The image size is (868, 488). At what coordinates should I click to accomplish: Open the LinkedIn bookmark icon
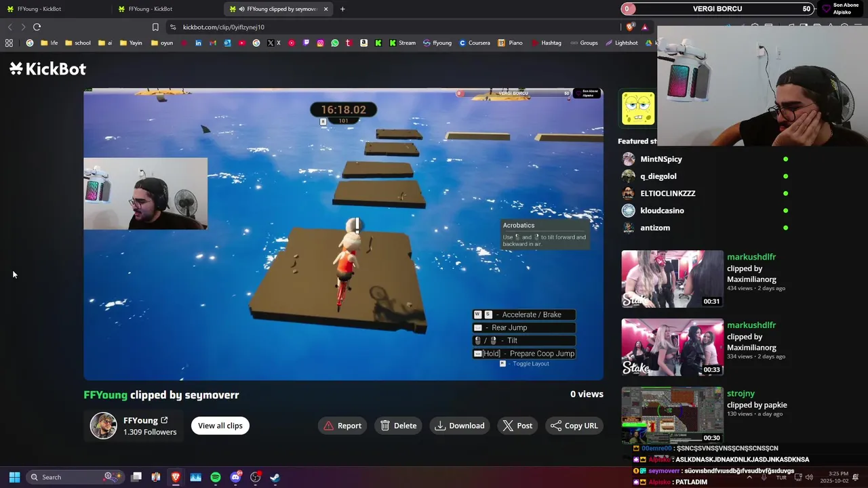[198, 43]
